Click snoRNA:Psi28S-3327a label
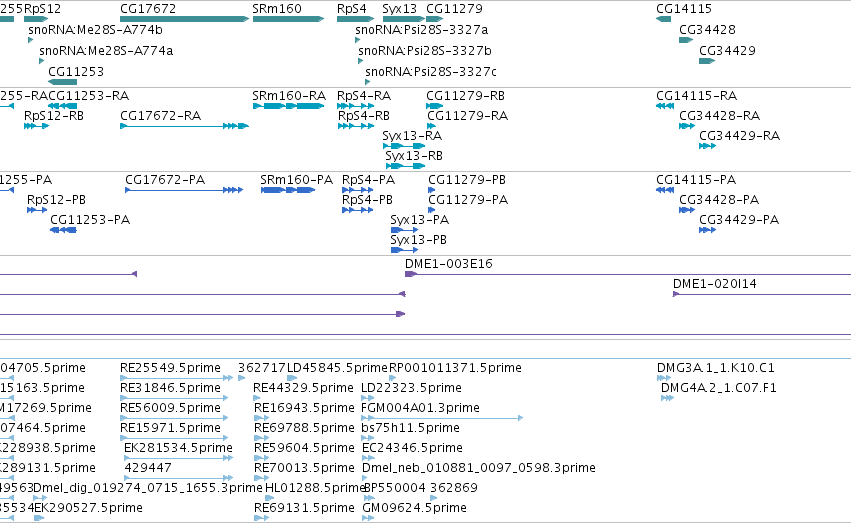This screenshot has width=851, height=523. [x=421, y=29]
